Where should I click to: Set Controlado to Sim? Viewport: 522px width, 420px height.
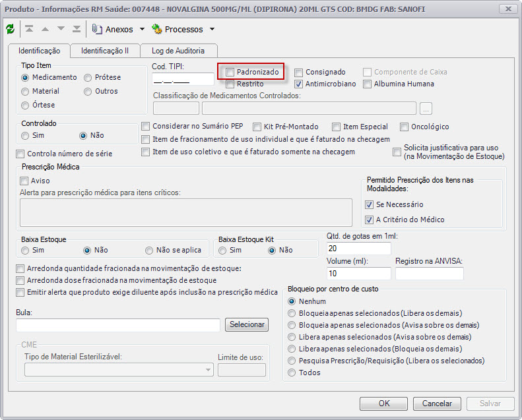[25, 136]
